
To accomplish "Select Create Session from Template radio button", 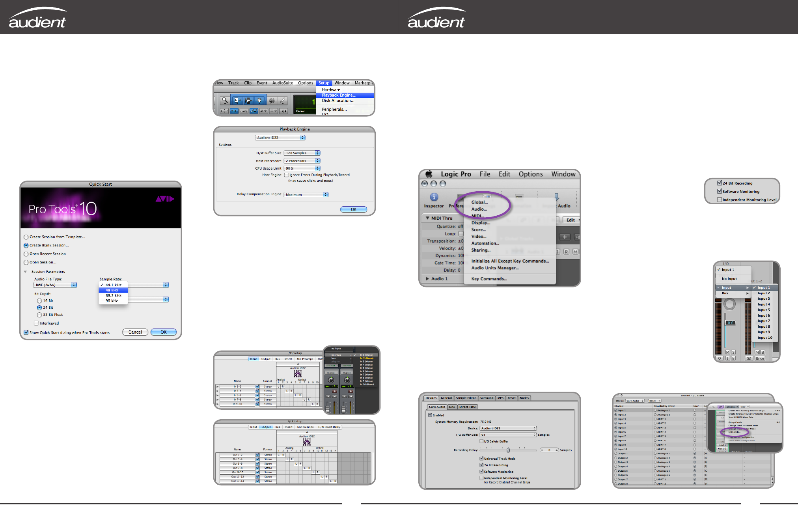I will [x=26, y=237].
